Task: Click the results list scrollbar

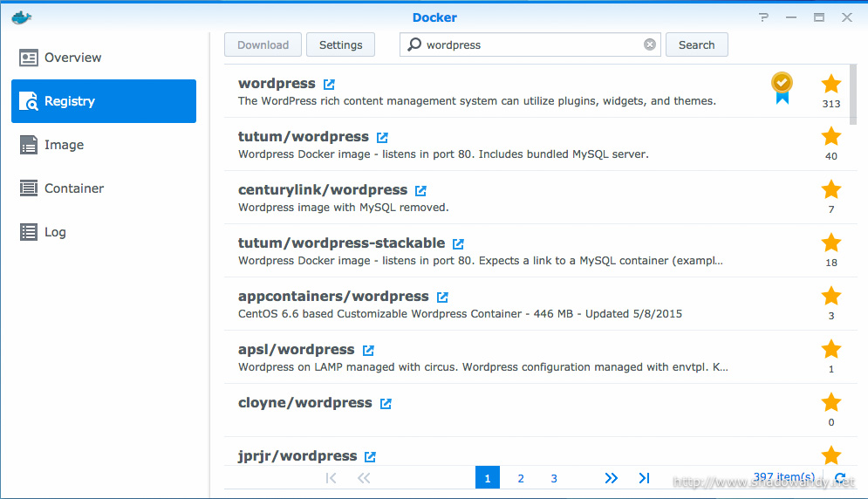Action: (853, 95)
